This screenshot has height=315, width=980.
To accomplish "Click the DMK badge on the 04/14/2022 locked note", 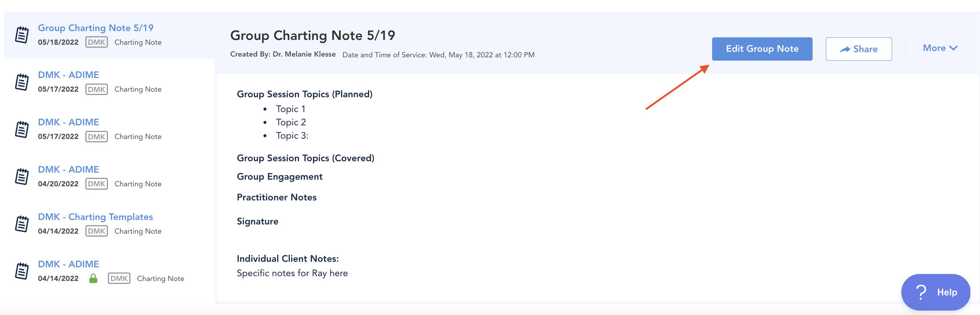I will point(120,278).
